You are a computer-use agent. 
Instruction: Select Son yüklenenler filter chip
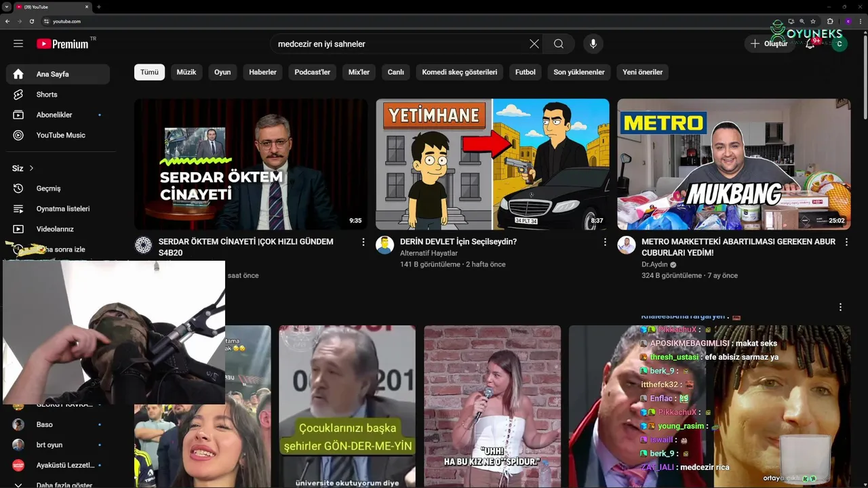tap(579, 72)
